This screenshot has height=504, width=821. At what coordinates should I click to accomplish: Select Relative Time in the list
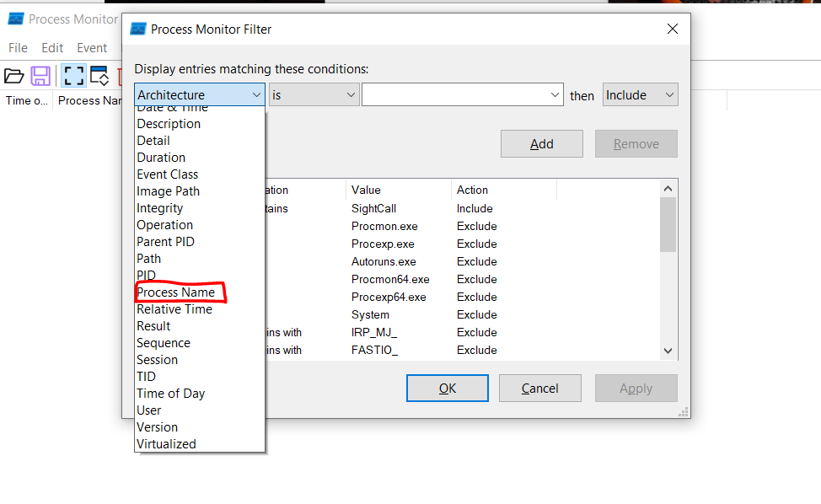pos(200,308)
